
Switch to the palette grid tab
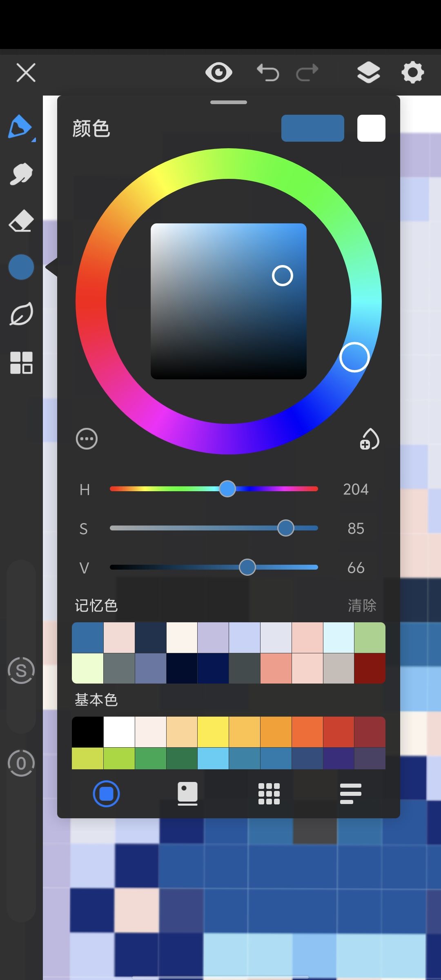269,794
